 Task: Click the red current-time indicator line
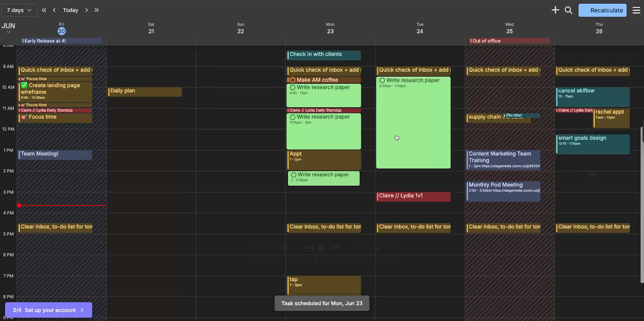(x=62, y=205)
